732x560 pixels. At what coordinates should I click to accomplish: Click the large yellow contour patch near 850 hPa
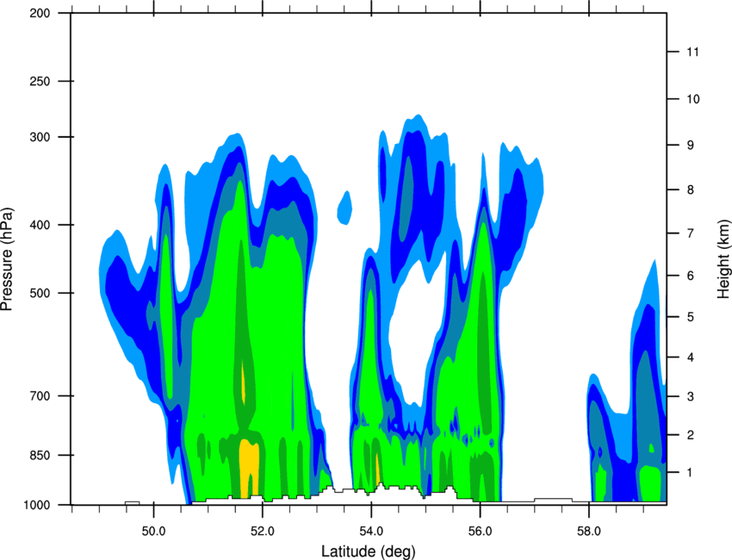249,467
